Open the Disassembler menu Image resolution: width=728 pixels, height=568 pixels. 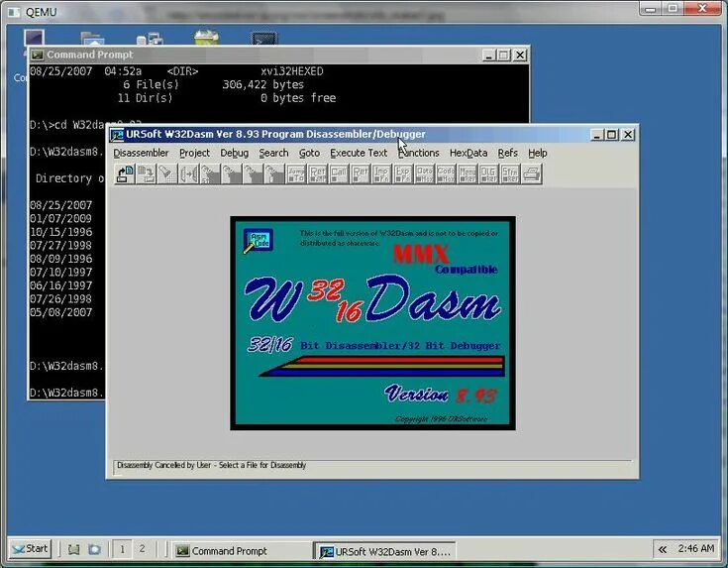click(x=141, y=153)
